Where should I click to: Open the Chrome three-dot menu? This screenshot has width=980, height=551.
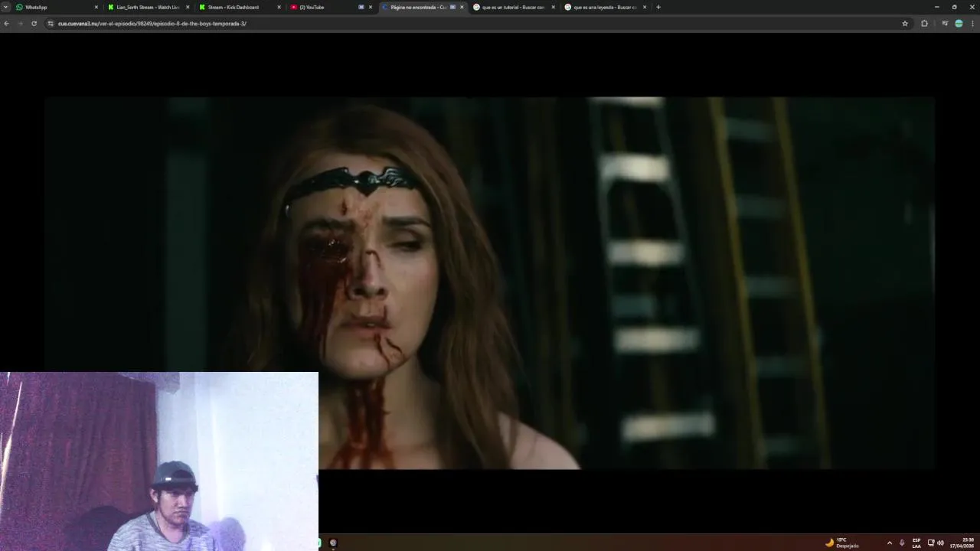pyautogui.click(x=973, y=24)
